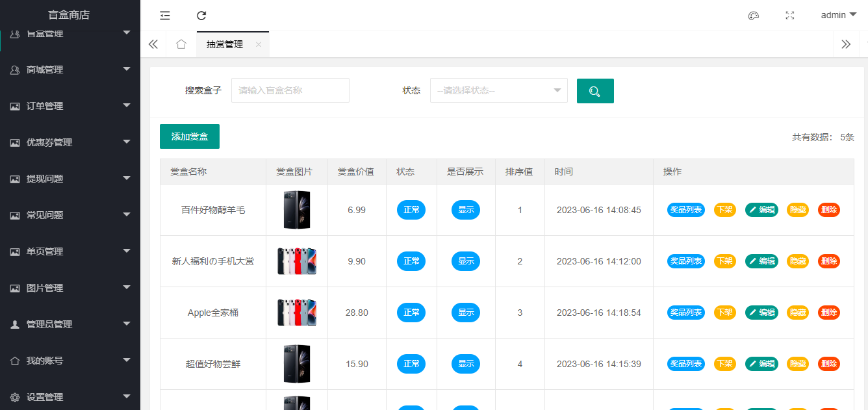The height and width of the screenshot is (410, 868).
Task: Click the 添加赏盒 button
Action: click(x=190, y=136)
